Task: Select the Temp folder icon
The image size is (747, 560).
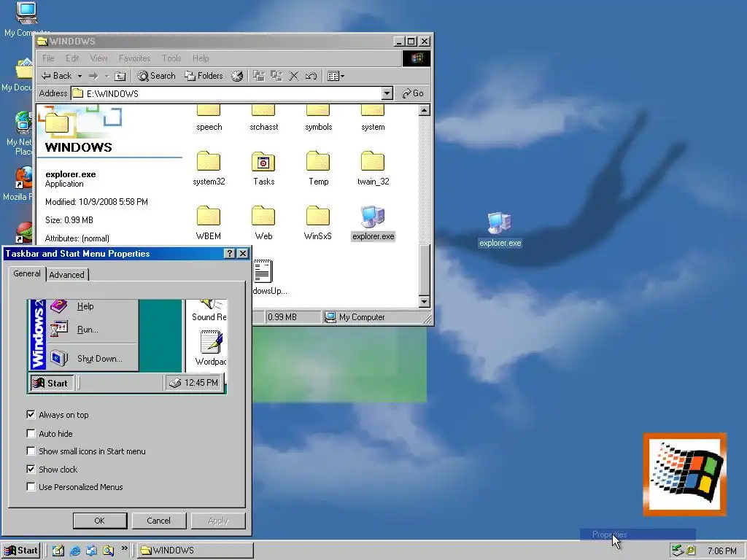Action: 318,162
